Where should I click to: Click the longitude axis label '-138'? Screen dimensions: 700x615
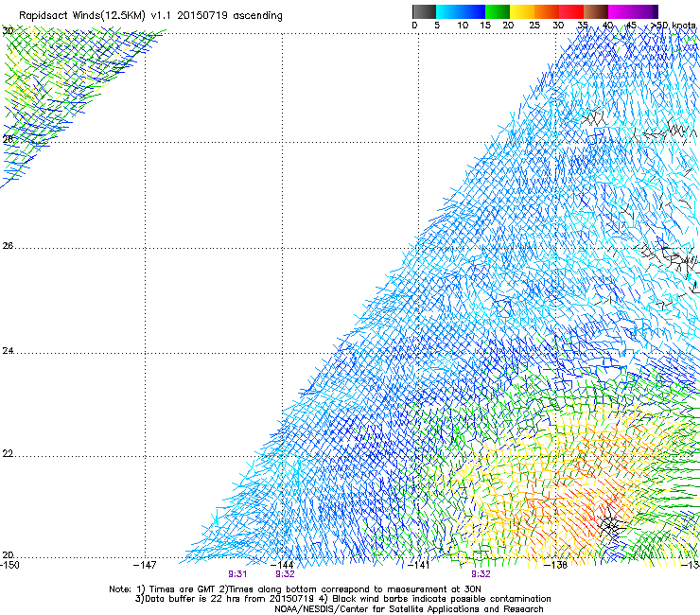pyautogui.click(x=555, y=565)
